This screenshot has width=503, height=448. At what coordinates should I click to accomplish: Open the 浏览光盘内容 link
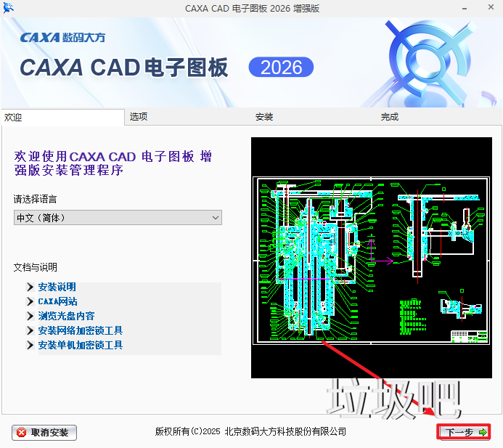pyautogui.click(x=66, y=317)
